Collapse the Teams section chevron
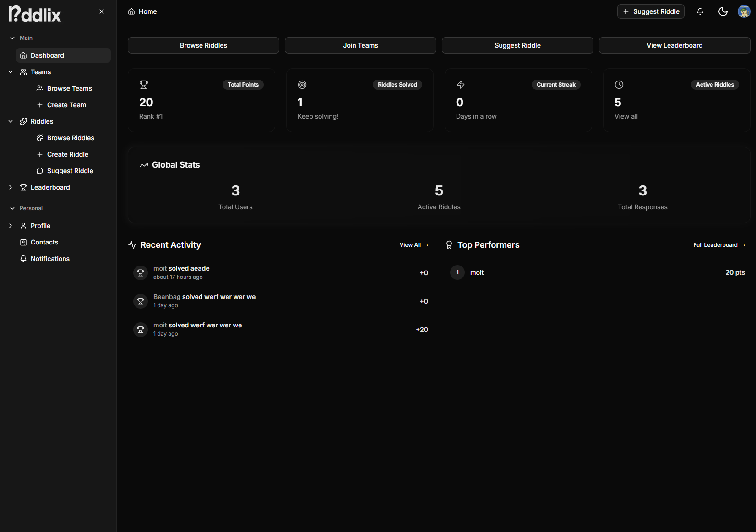756x532 pixels. click(11, 72)
